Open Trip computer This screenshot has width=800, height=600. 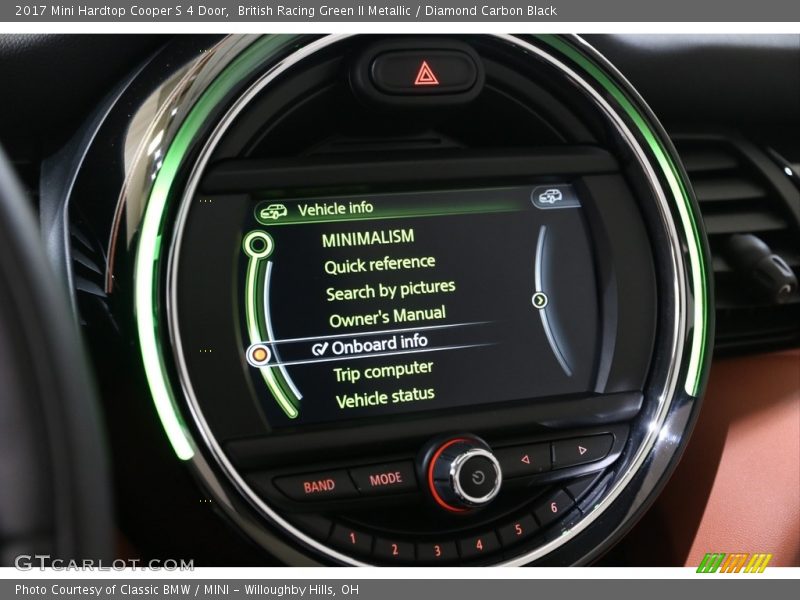coord(383,371)
